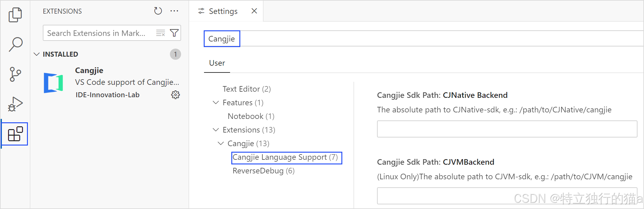
Task: Click the CJNative Backend setting title
Action: coord(442,95)
